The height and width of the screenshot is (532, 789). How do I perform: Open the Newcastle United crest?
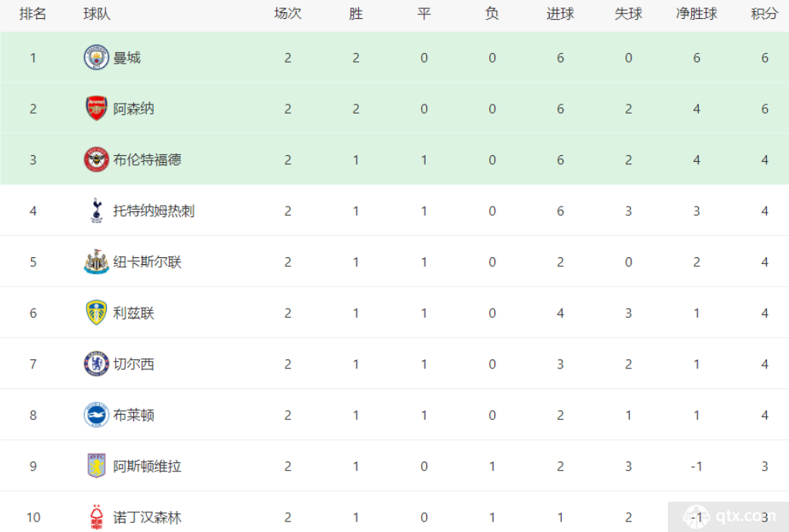[96, 262]
